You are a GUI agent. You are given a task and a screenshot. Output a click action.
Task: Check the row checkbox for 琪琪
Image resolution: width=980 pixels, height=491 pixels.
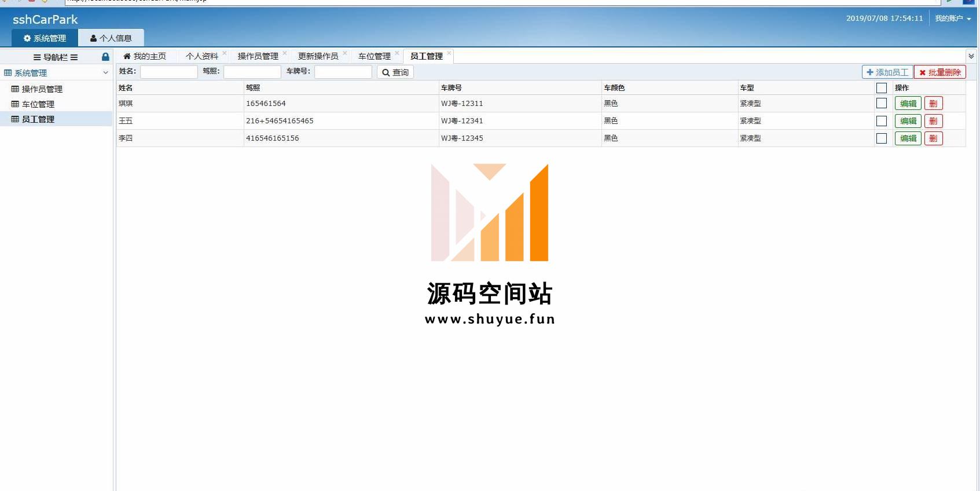coord(882,103)
